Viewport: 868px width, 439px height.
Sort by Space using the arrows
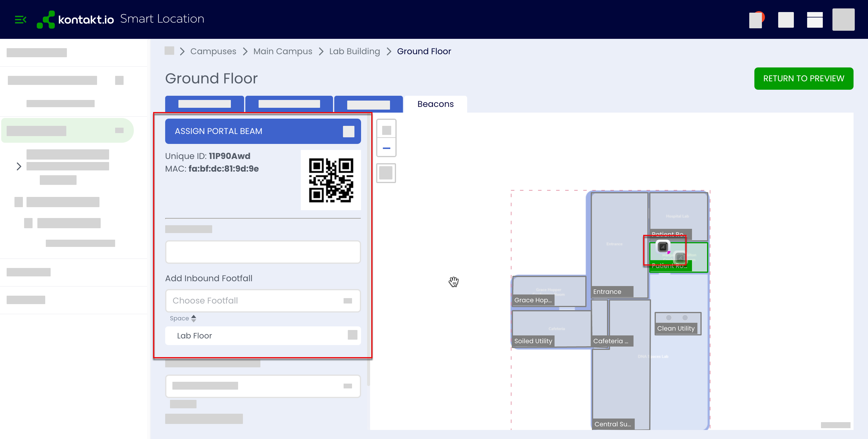(x=193, y=319)
